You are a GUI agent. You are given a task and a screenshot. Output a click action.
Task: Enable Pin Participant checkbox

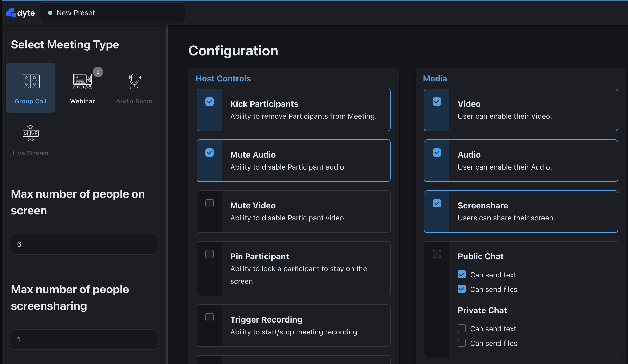(210, 254)
